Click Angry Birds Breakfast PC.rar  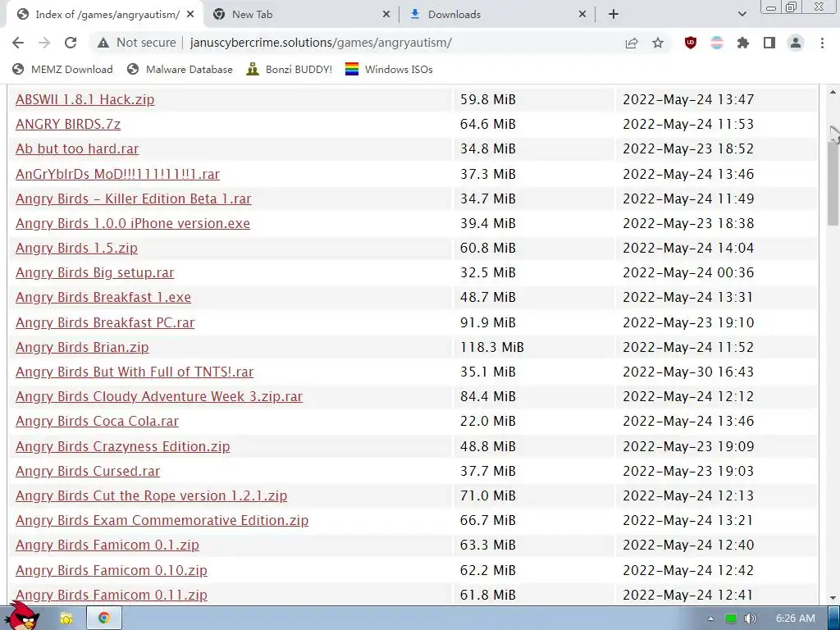(x=105, y=322)
